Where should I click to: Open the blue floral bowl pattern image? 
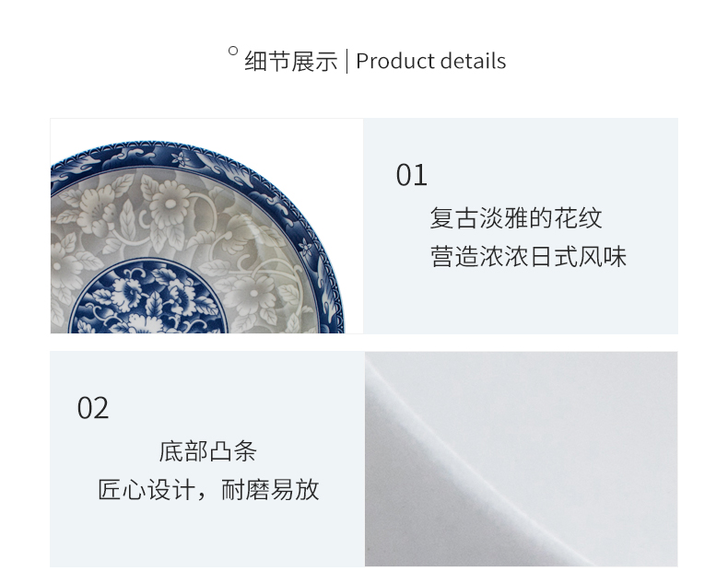click(206, 226)
